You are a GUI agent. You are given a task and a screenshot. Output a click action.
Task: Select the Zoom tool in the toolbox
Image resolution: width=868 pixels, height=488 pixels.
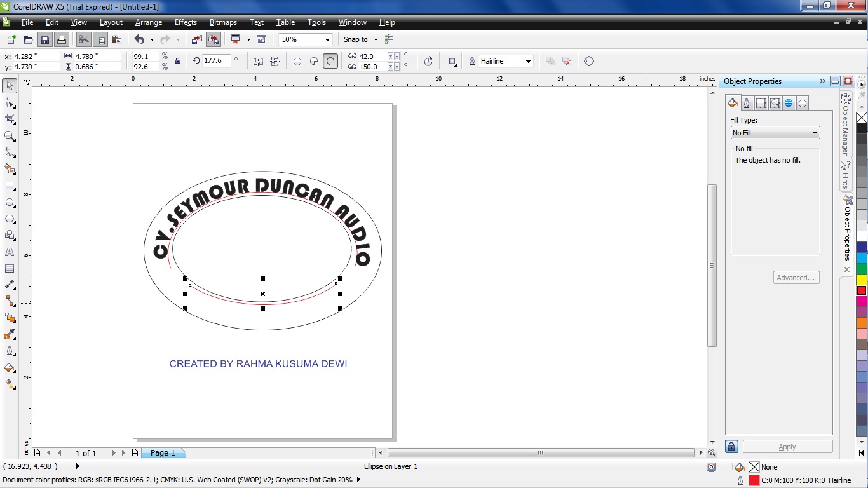point(10,135)
